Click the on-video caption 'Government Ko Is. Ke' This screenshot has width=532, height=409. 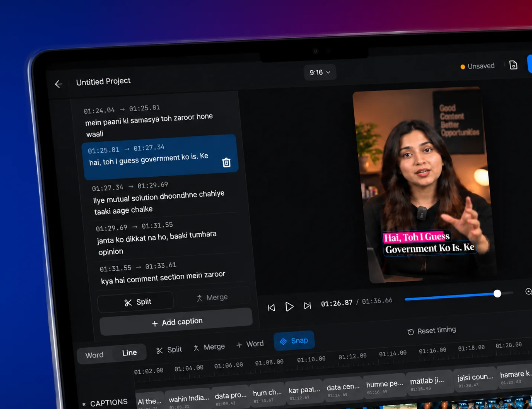coord(430,248)
